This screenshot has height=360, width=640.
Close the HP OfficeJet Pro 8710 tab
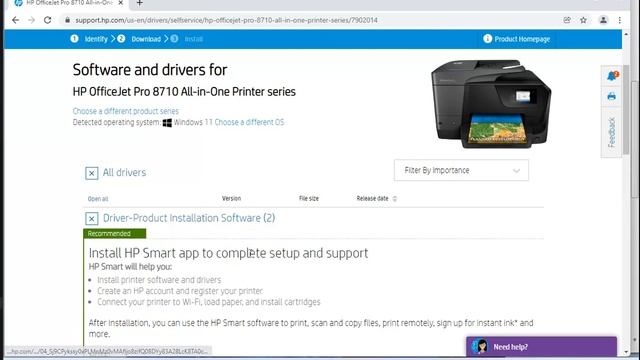click(121, 3)
